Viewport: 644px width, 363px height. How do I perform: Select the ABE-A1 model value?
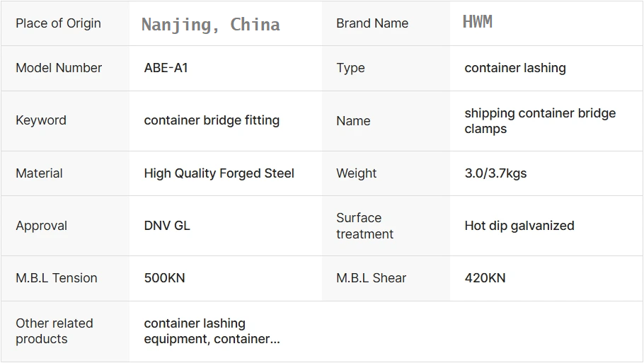point(166,68)
